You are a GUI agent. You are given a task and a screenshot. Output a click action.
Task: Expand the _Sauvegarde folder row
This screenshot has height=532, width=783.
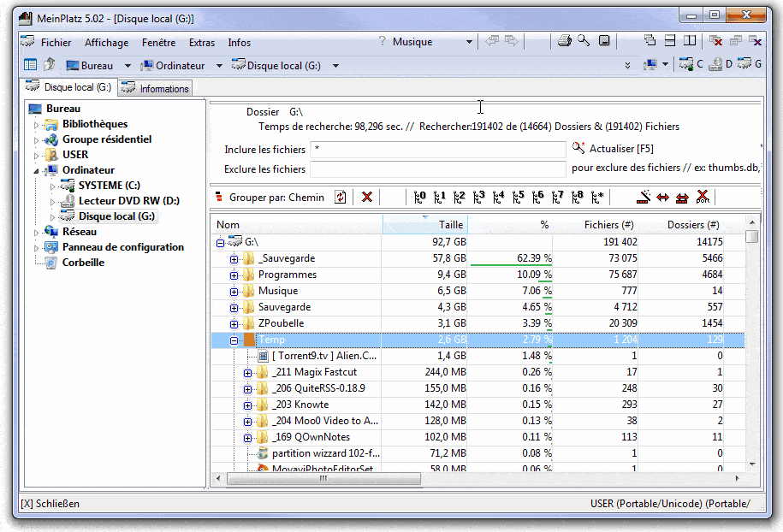coord(234,259)
